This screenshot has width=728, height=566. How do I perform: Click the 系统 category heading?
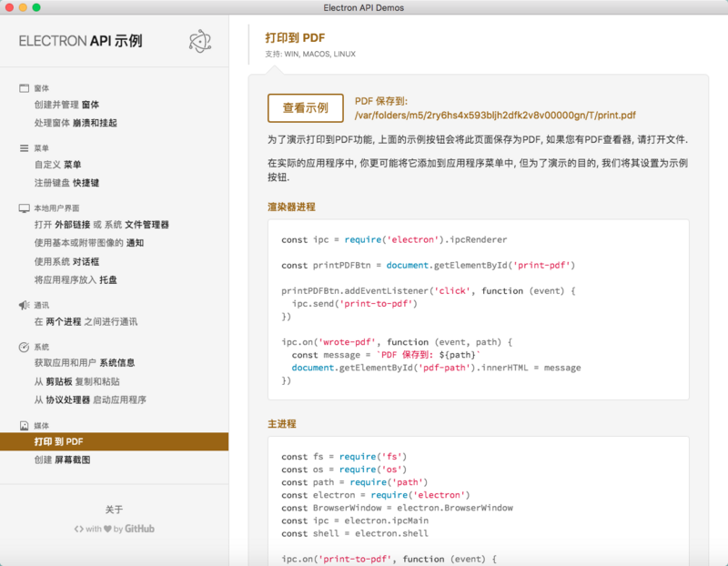click(x=41, y=347)
